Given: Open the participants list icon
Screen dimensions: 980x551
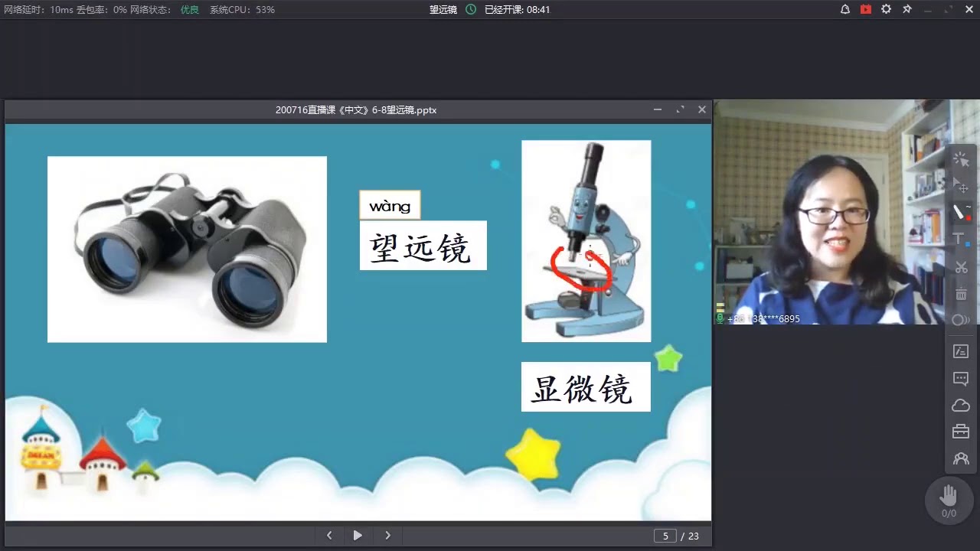Looking at the screenshot, I should 961,459.
